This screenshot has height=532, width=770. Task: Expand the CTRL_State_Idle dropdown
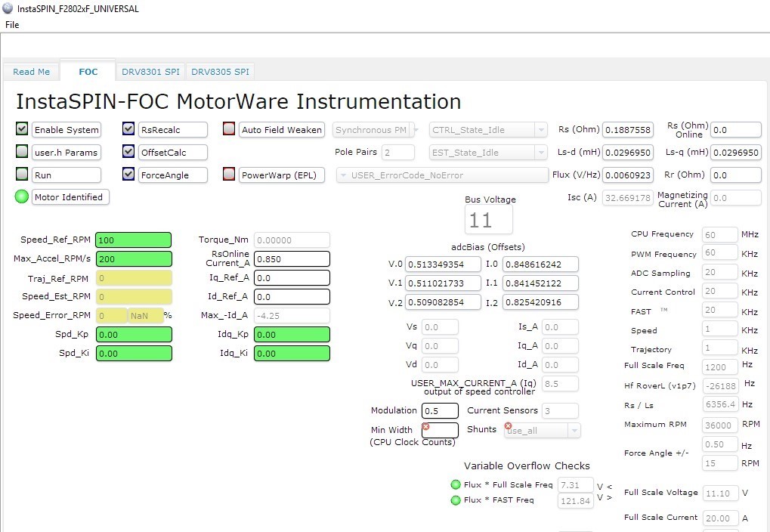[487, 130]
